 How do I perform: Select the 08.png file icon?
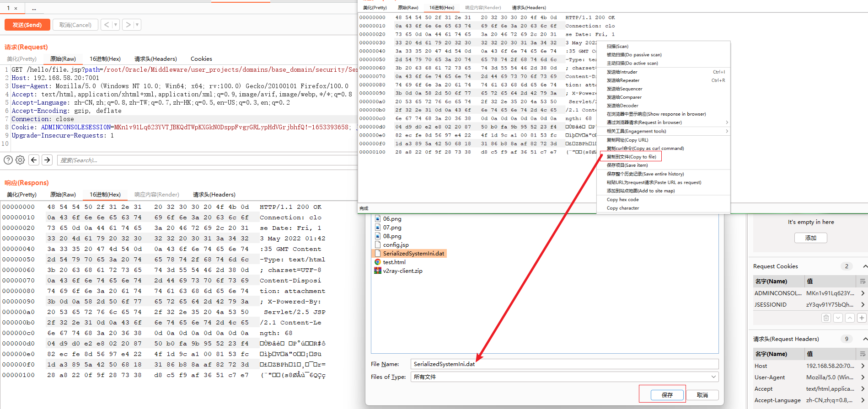378,236
